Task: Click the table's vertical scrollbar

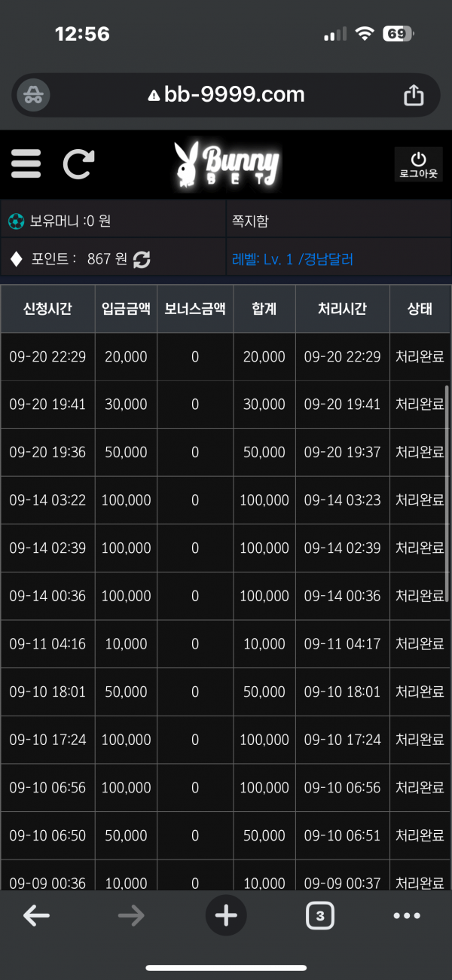Action: click(x=447, y=490)
